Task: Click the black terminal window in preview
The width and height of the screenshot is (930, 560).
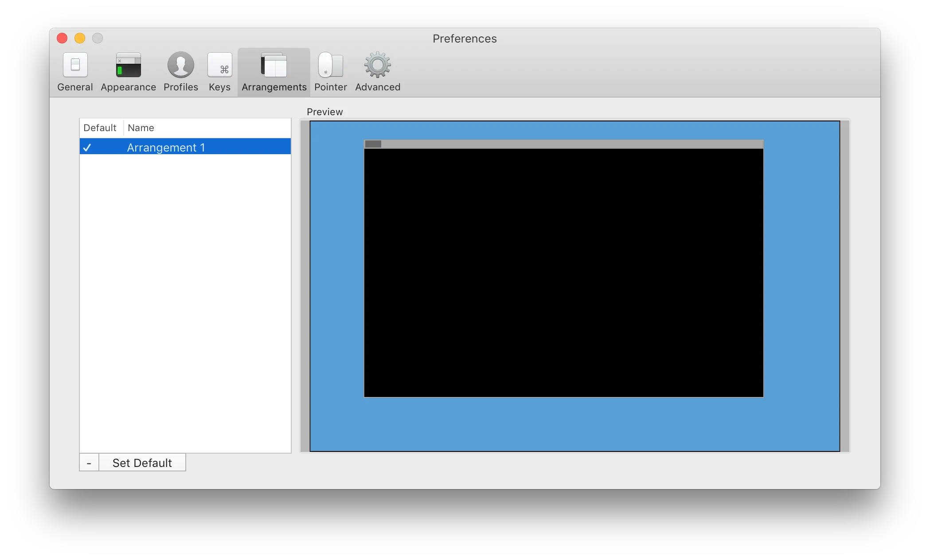Action: (563, 272)
